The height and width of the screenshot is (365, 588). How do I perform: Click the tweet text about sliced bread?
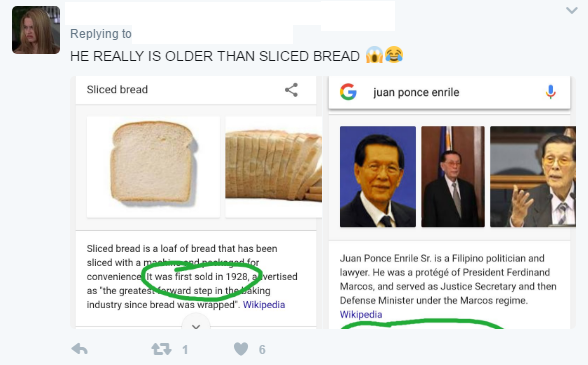click(x=215, y=56)
